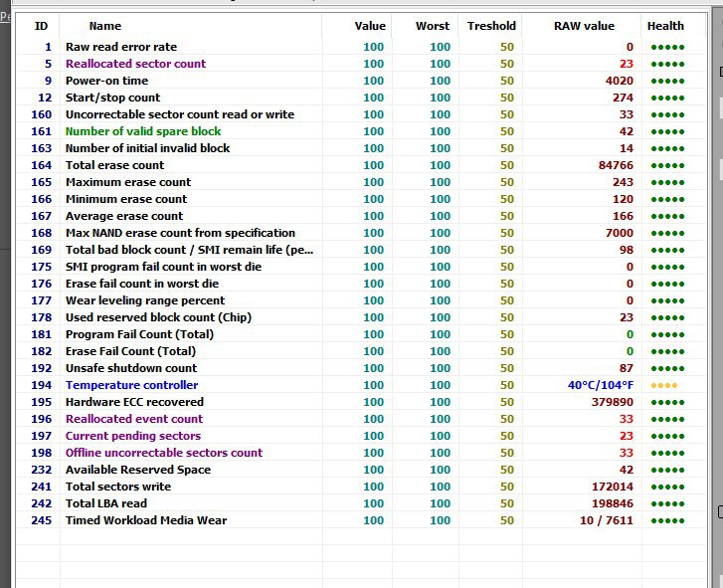Click RAW value 87 of Unsafe shutdown count
This screenshot has height=588, width=723.
point(627,368)
